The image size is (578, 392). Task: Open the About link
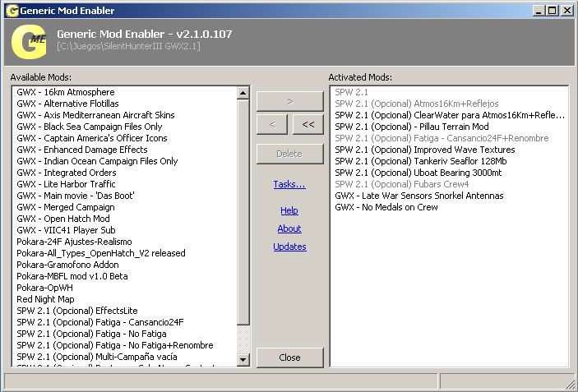pos(289,228)
